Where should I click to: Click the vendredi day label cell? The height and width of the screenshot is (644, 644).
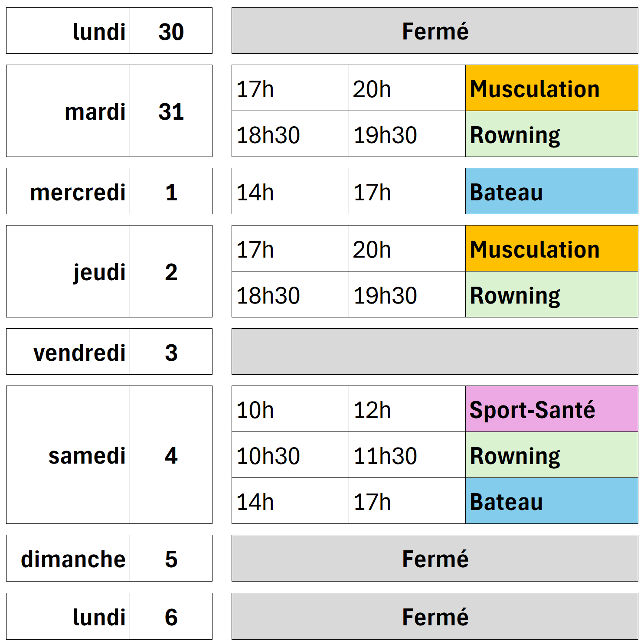point(68,352)
